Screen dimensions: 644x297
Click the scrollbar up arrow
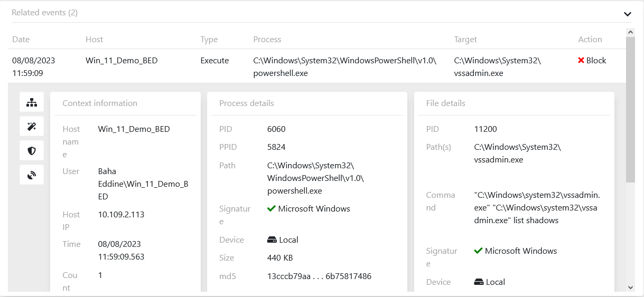[630, 32]
